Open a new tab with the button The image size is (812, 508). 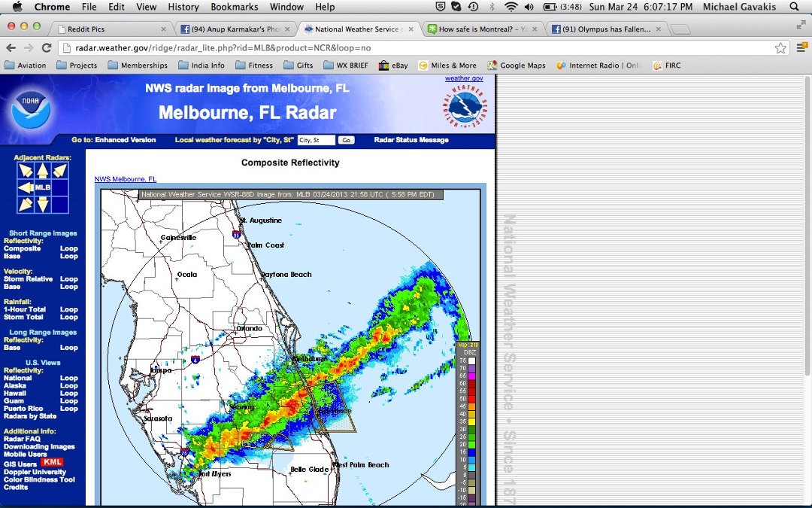pos(680,29)
